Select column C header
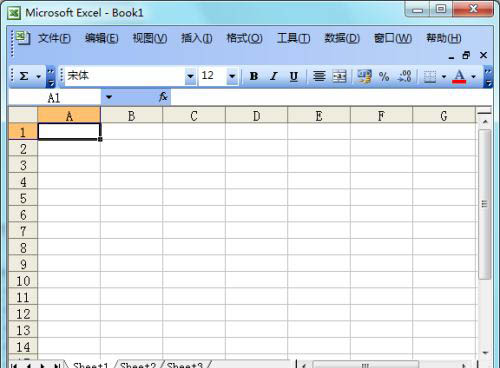500x368 pixels. [194, 116]
